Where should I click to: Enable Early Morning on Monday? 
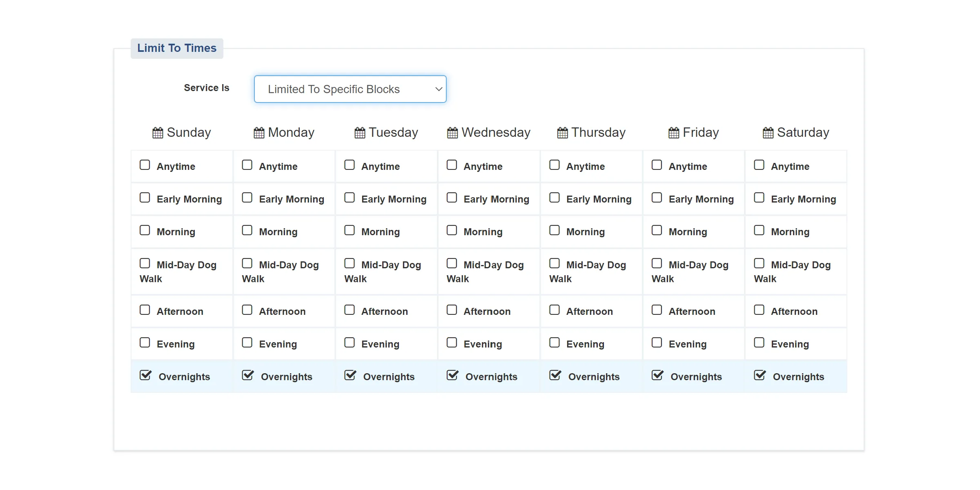(247, 198)
